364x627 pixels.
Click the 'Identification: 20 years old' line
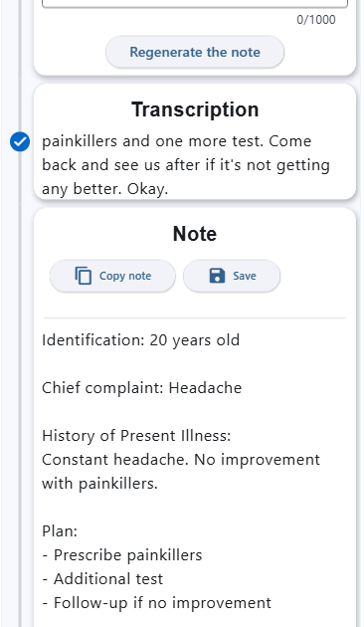pos(140,340)
